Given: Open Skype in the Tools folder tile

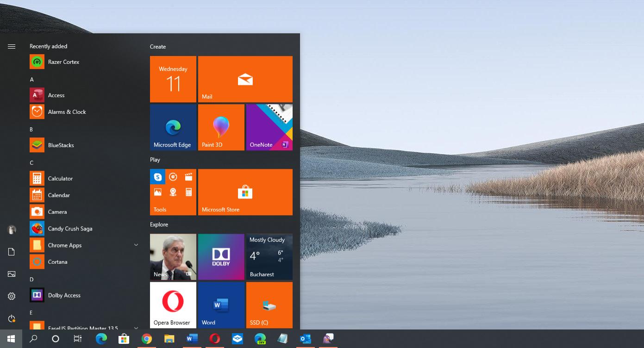Looking at the screenshot, I should (158, 177).
